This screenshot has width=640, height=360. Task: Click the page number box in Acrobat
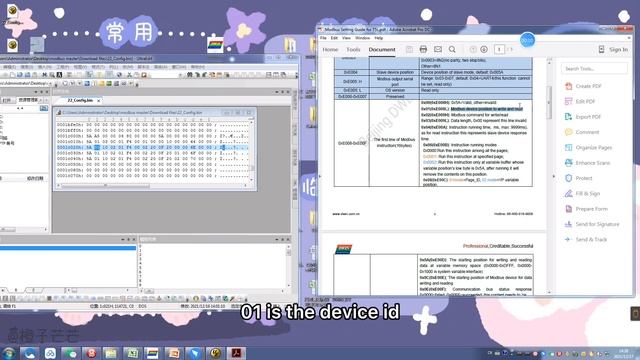pyautogui.click(x=499, y=49)
